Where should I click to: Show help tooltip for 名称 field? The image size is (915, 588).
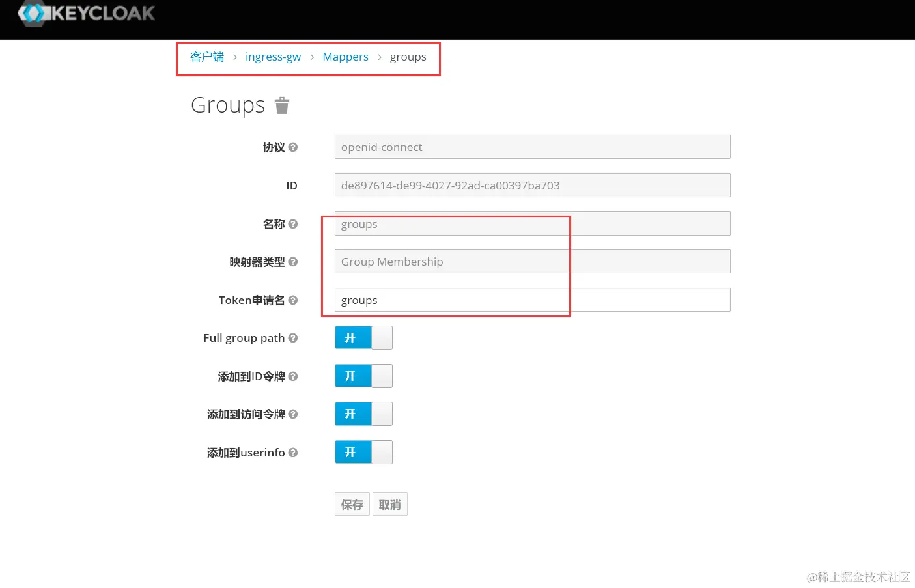click(293, 224)
